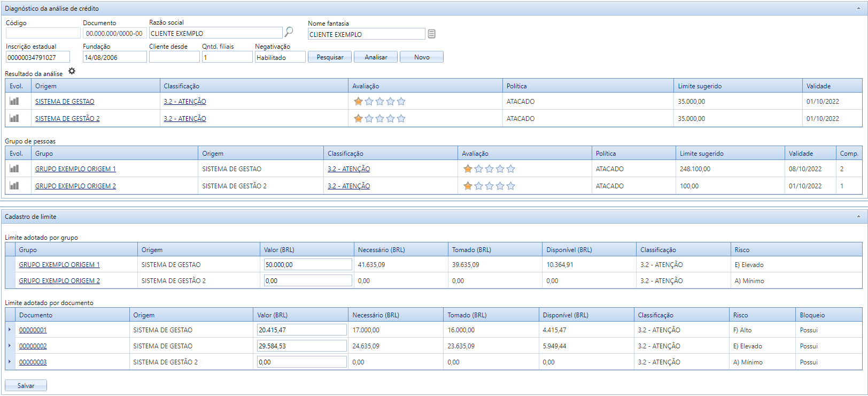Click the Pesquisar button
The image size is (868, 396).
[x=330, y=57]
